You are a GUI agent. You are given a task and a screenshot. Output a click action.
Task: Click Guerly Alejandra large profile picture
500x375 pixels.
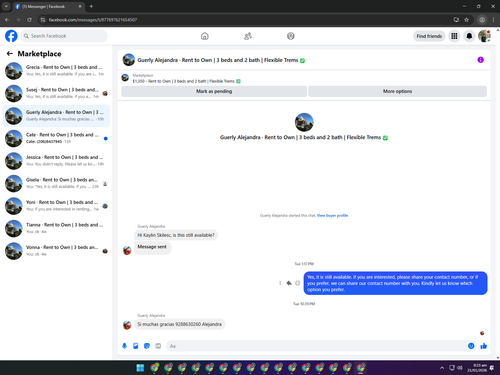click(304, 122)
